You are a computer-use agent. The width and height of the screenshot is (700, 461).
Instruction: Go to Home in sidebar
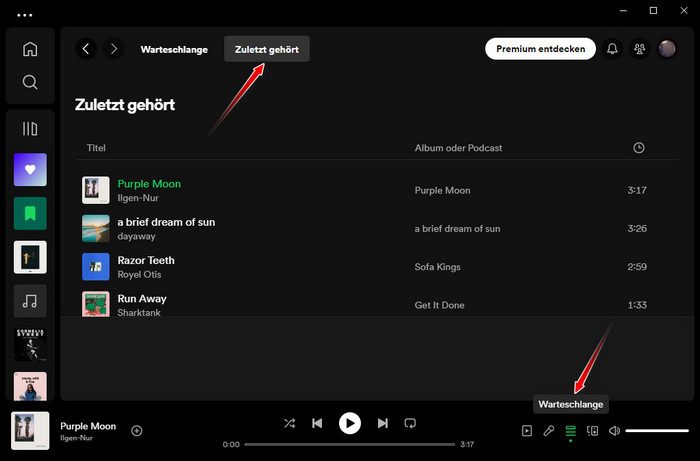(x=30, y=49)
